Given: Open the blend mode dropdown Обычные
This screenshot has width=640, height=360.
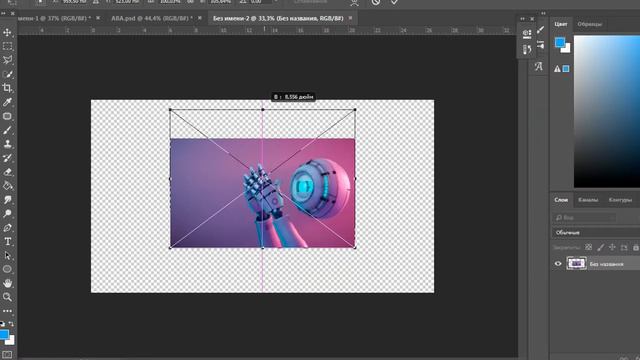Looking at the screenshot, I should pyautogui.click(x=596, y=233).
